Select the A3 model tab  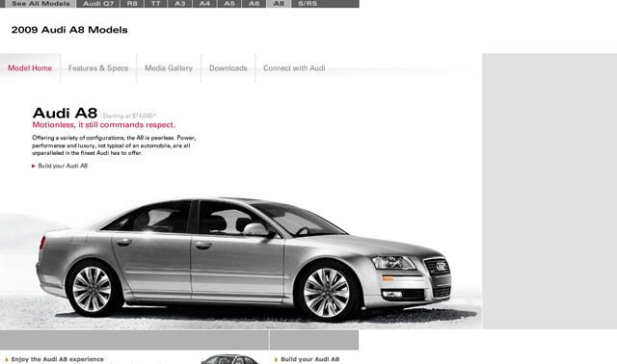[x=180, y=4]
